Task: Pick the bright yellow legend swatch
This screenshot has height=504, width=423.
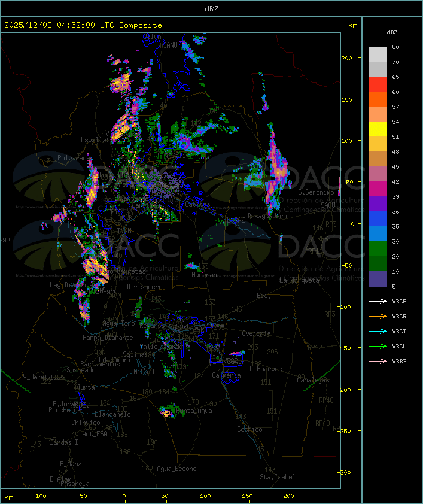Action: (x=378, y=129)
